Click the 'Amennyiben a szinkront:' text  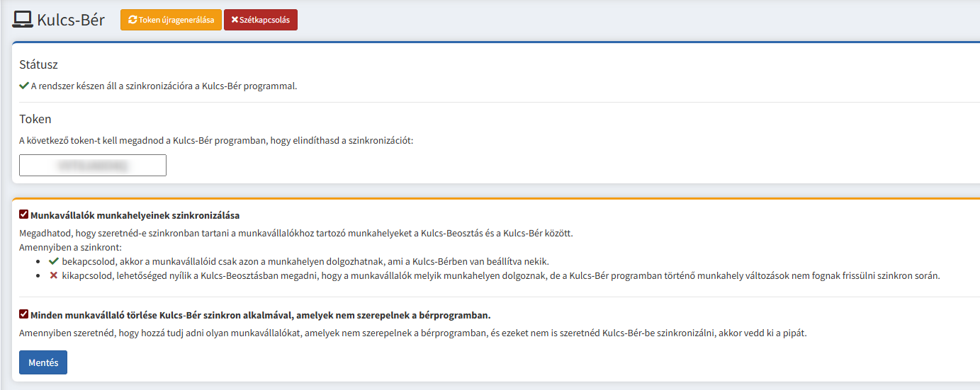coord(70,247)
